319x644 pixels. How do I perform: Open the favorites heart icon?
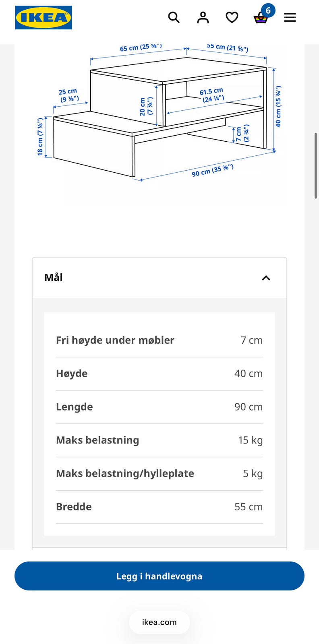(x=232, y=17)
